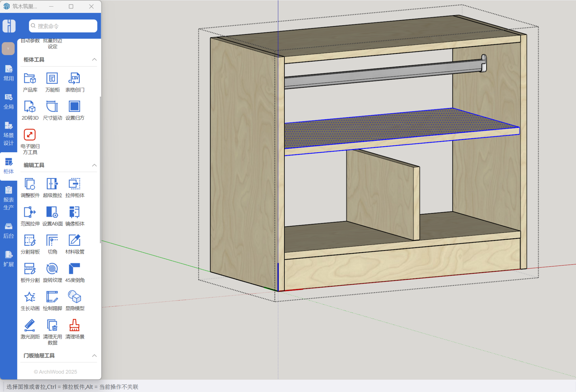Collapse the 柜体工具 section
Screen dimensions: 576x392
pos(94,60)
